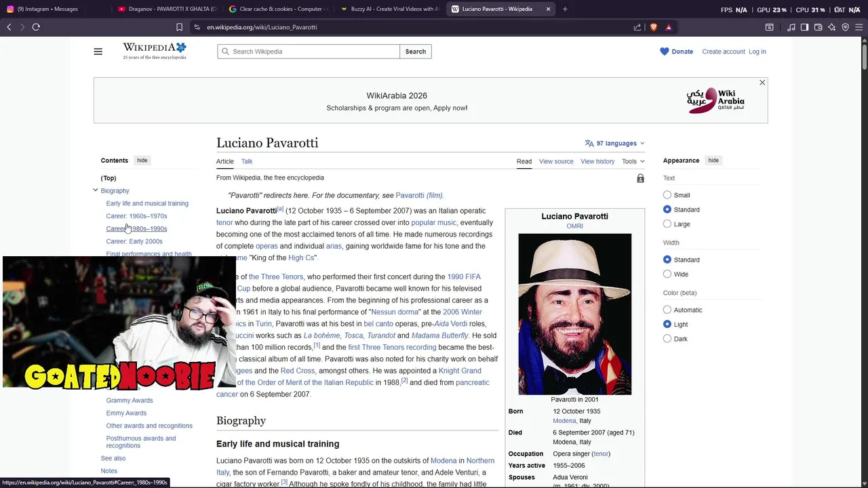Select Light color mode radio
The height and width of the screenshot is (488, 868).
coord(667,324)
